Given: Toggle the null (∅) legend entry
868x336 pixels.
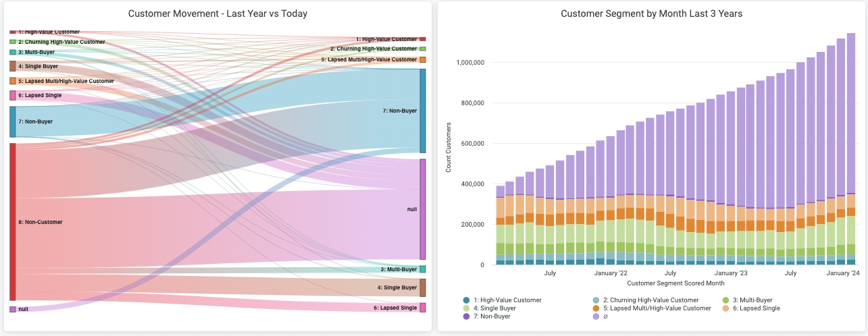Looking at the screenshot, I should click(596, 316).
